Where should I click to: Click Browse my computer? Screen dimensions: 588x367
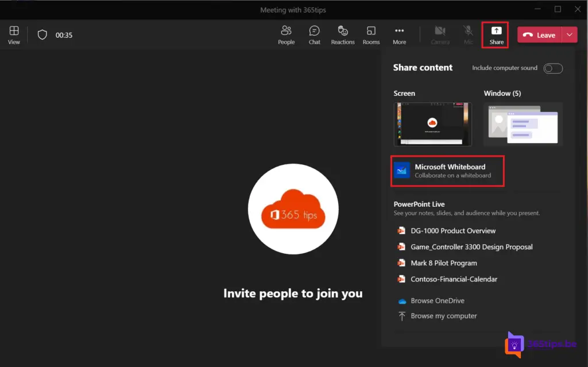pos(443,316)
